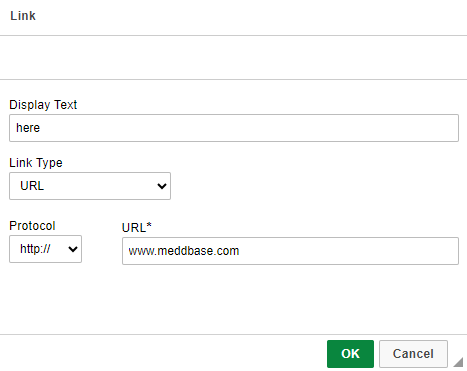Open the Protocol dropdown
The width and height of the screenshot is (467, 371).
pos(45,249)
